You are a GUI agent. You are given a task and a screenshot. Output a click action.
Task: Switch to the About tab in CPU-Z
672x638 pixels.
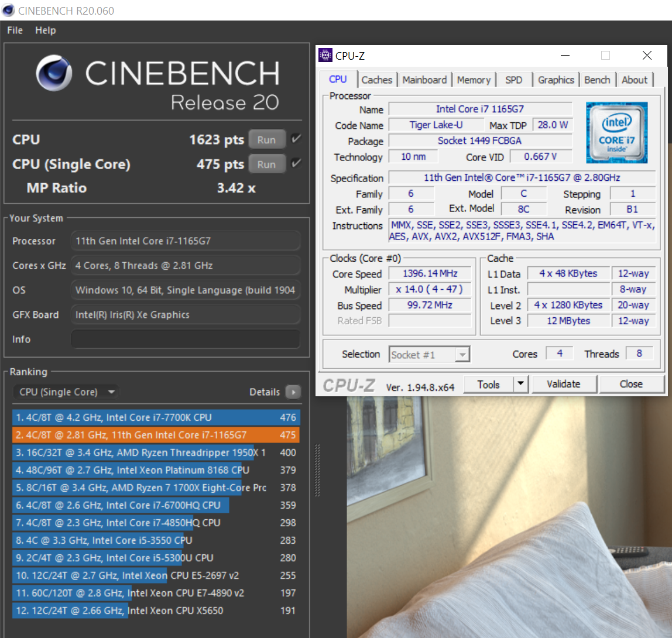coord(635,80)
